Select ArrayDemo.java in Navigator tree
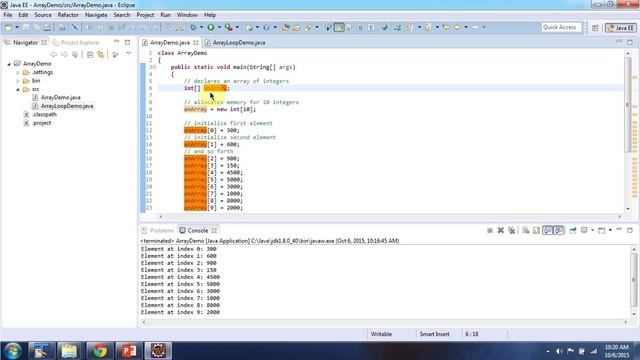640x360 pixels. click(x=60, y=98)
